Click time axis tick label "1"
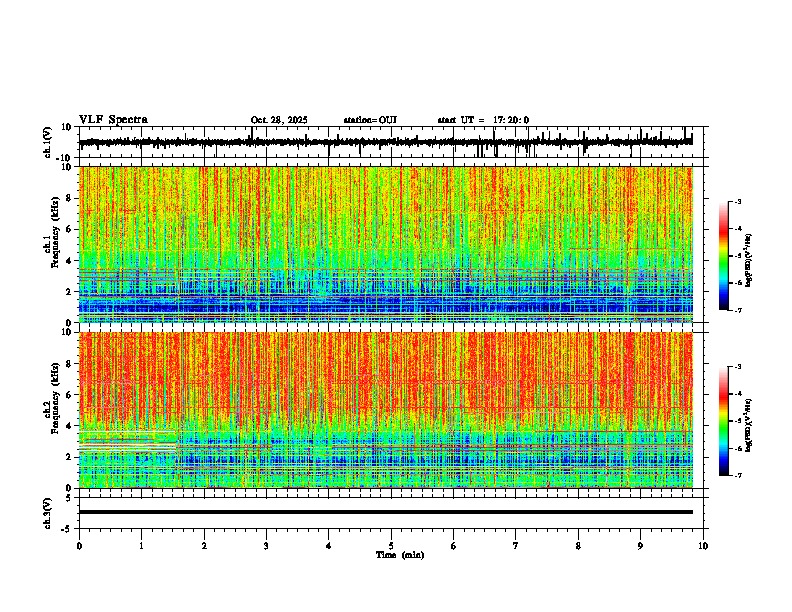This screenshot has height=612, width=792. coord(141,546)
